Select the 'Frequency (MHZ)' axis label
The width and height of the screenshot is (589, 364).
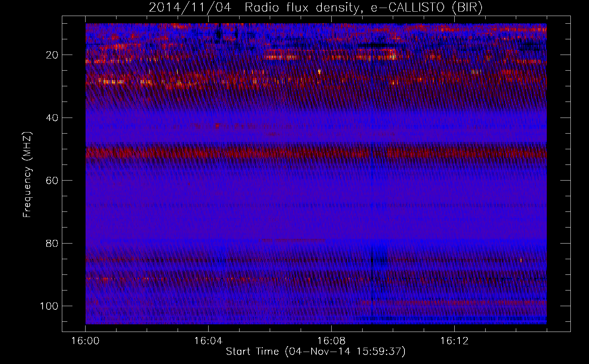click(27, 175)
